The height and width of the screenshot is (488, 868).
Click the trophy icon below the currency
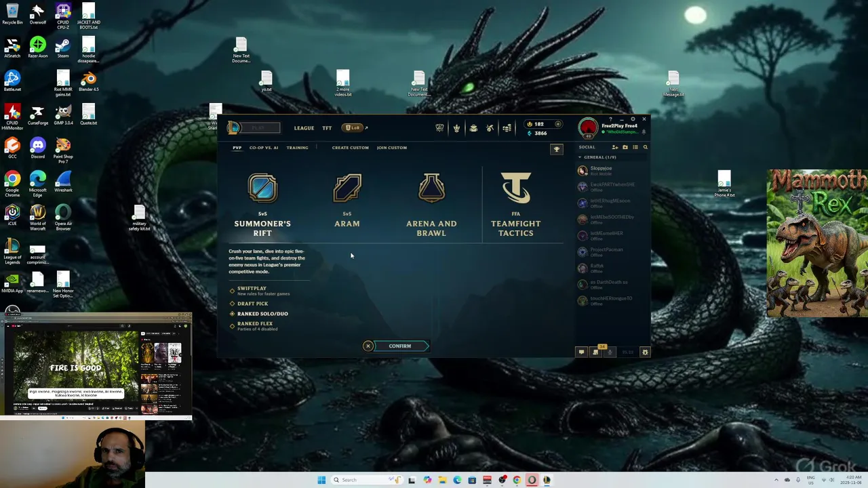pyautogui.click(x=557, y=149)
